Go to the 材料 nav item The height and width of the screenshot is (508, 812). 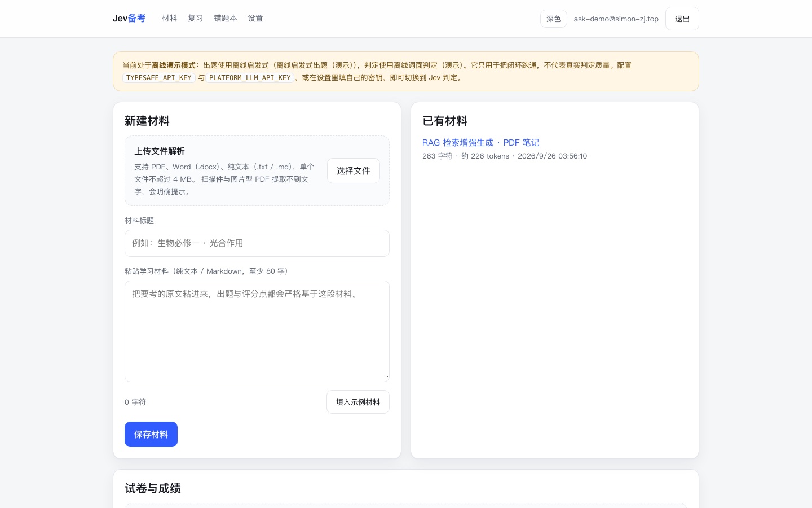[x=169, y=19]
